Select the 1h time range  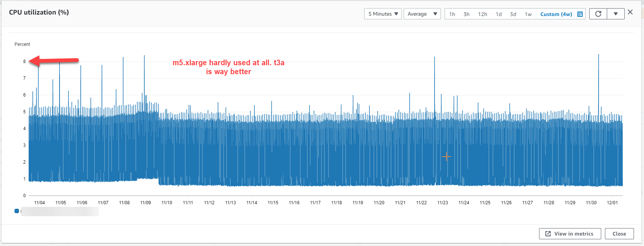click(452, 14)
